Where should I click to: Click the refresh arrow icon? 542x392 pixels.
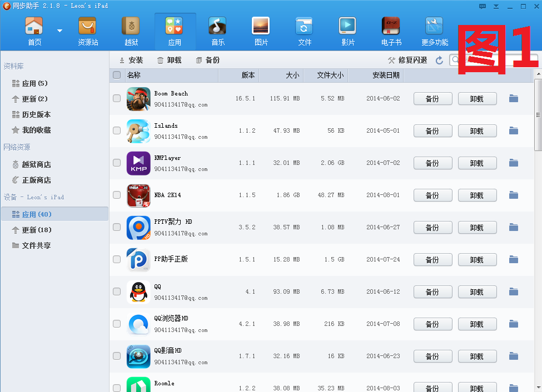click(x=439, y=61)
